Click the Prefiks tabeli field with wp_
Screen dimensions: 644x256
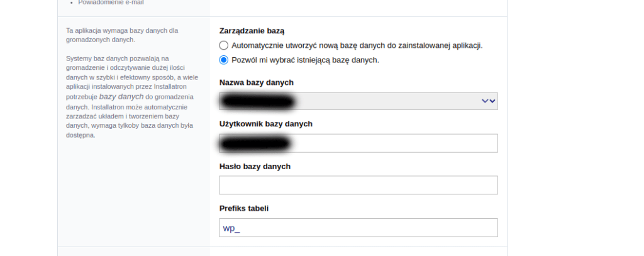pyautogui.click(x=358, y=228)
